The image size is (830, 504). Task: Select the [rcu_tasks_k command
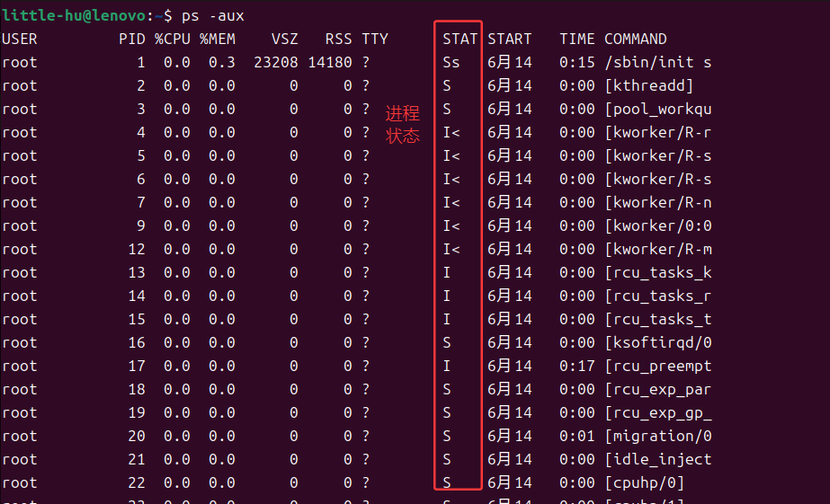[x=658, y=272]
